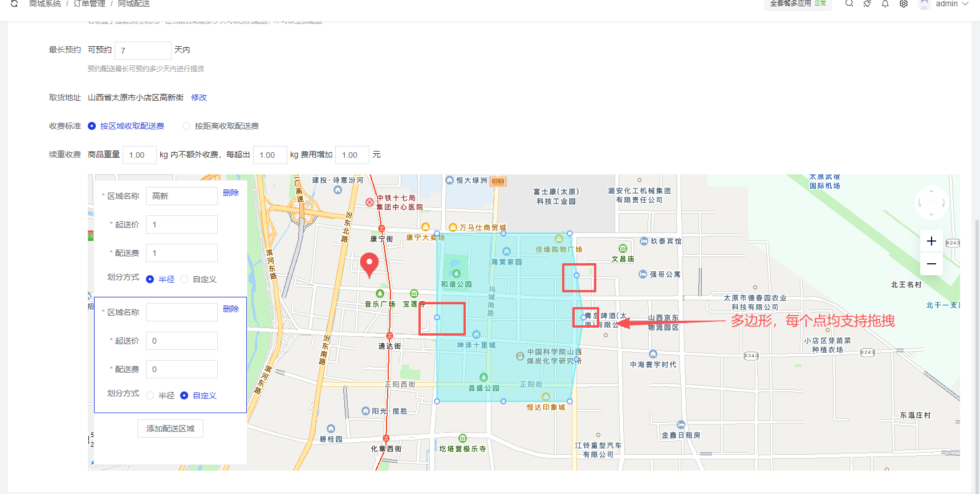Open the search magnifier icon
Viewport: 980px width, 494px height.
[849, 3]
